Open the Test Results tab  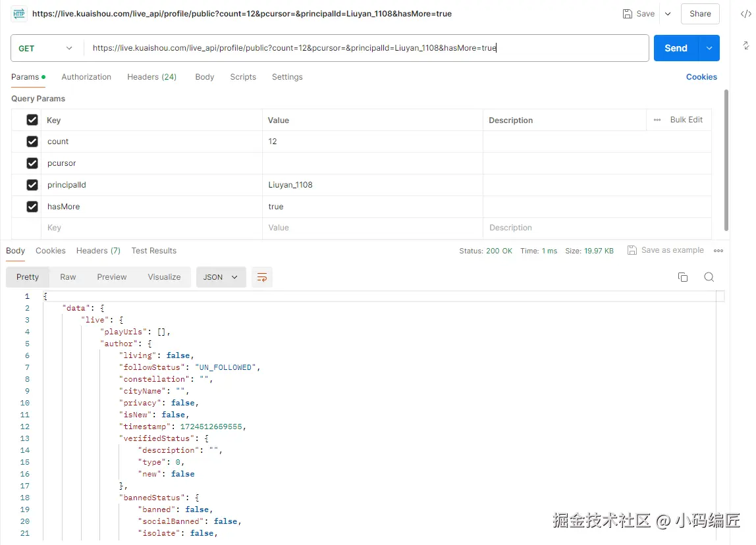point(154,251)
